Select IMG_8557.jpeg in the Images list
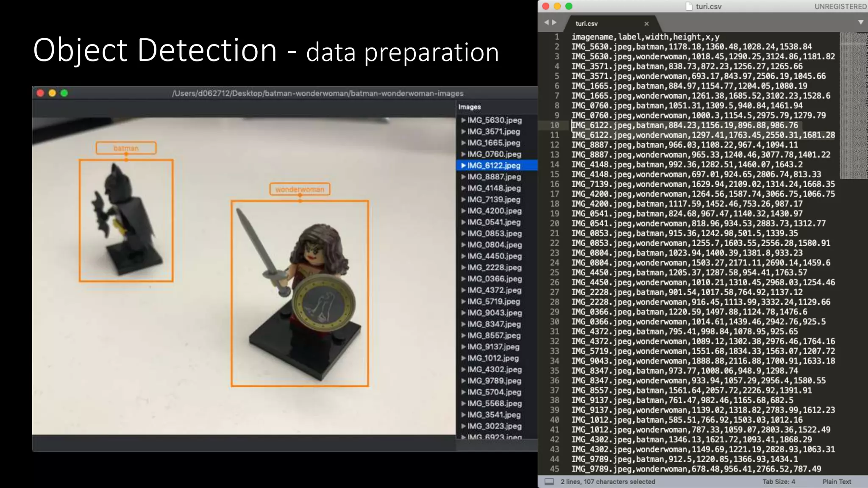Screen dimensions: 868x488 coord(495,335)
